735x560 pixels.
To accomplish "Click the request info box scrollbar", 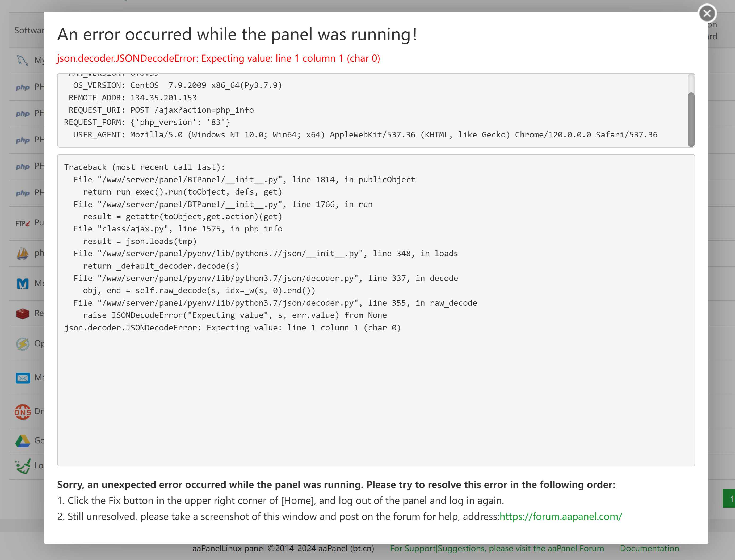I will pyautogui.click(x=691, y=119).
